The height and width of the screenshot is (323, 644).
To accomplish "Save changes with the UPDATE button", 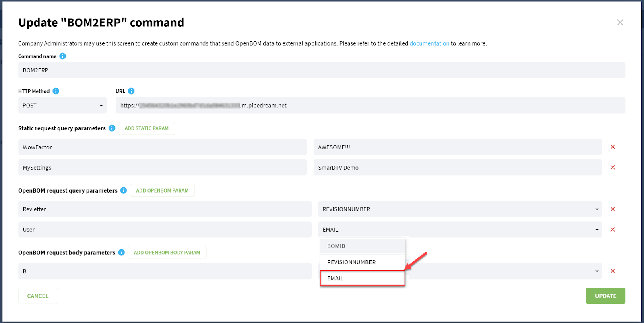I will click(605, 296).
